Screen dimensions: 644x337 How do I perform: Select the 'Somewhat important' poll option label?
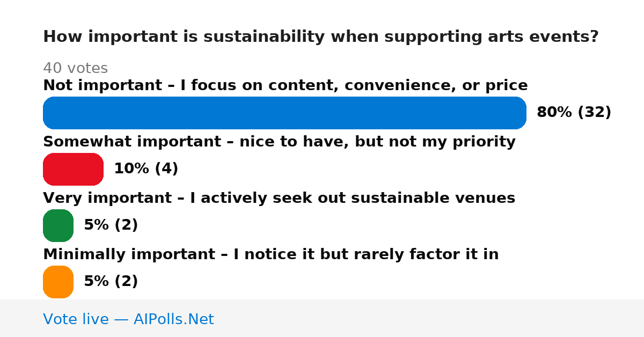[x=279, y=142]
